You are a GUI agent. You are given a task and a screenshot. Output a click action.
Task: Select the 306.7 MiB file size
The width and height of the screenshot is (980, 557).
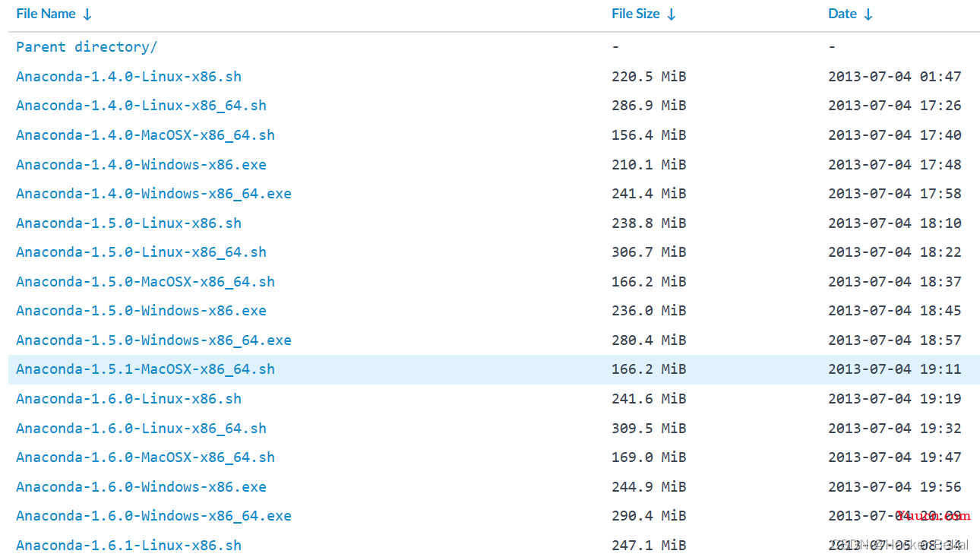[x=649, y=252]
